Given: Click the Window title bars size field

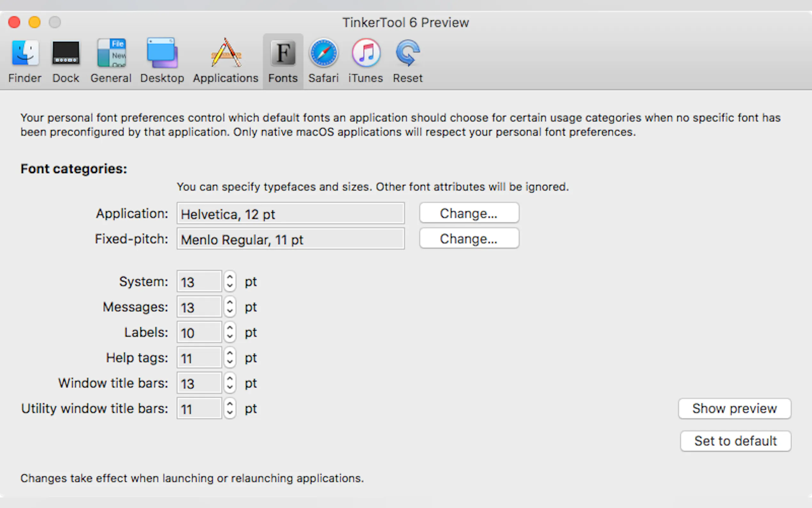Looking at the screenshot, I should pyautogui.click(x=199, y=383).
